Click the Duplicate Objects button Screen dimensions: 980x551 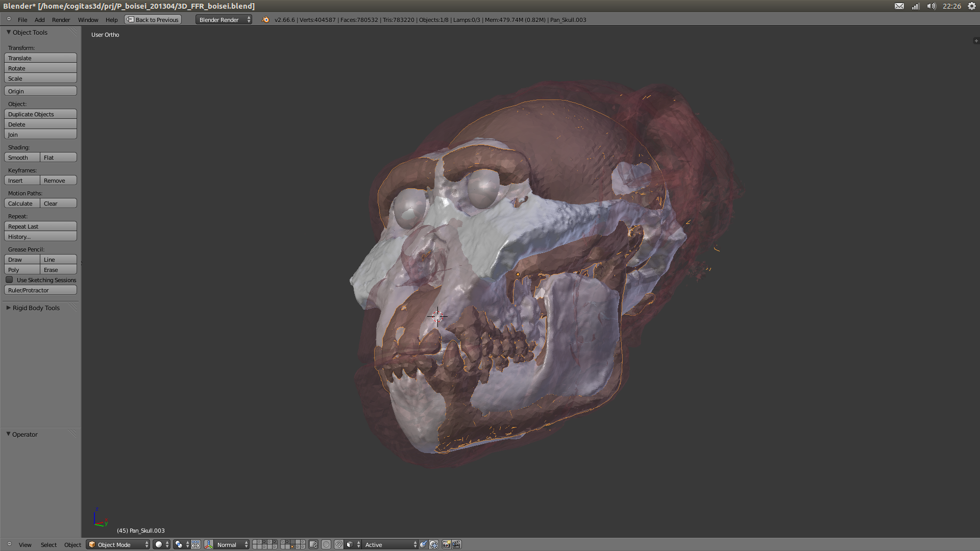tap(40, 114)
